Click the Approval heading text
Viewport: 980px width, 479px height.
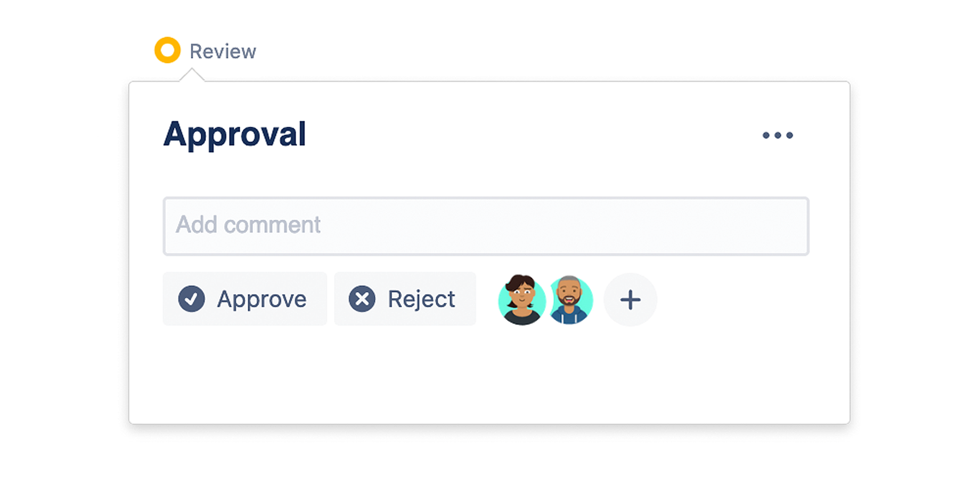tap(235, 134)
